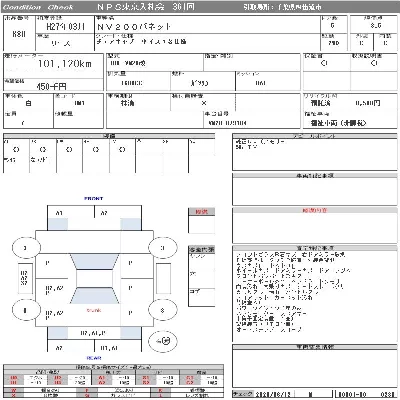Click the first equipment circle mark in the options row

[16, 150]
